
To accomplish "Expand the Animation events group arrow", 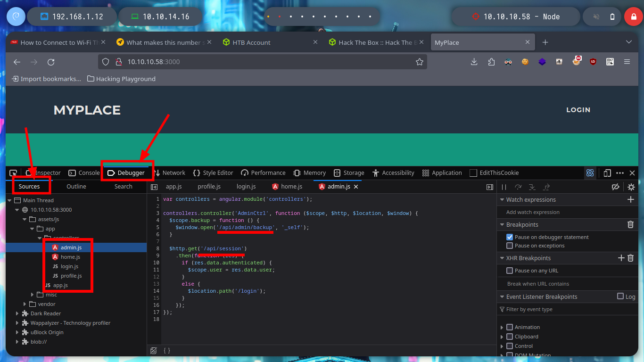I will click(502, 327).
